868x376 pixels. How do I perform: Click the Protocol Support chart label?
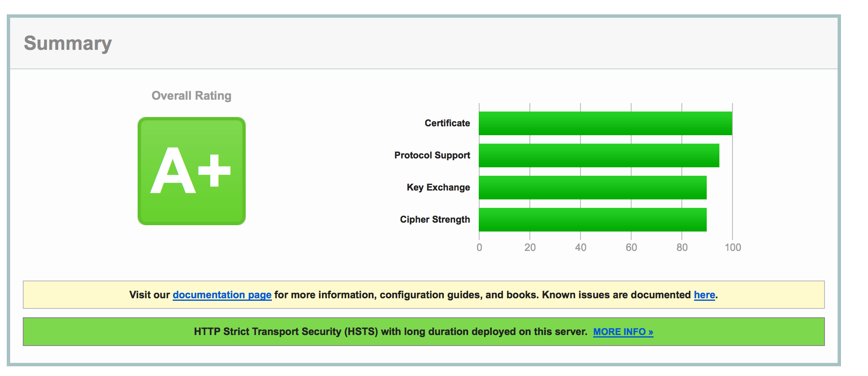click(432, 155)
